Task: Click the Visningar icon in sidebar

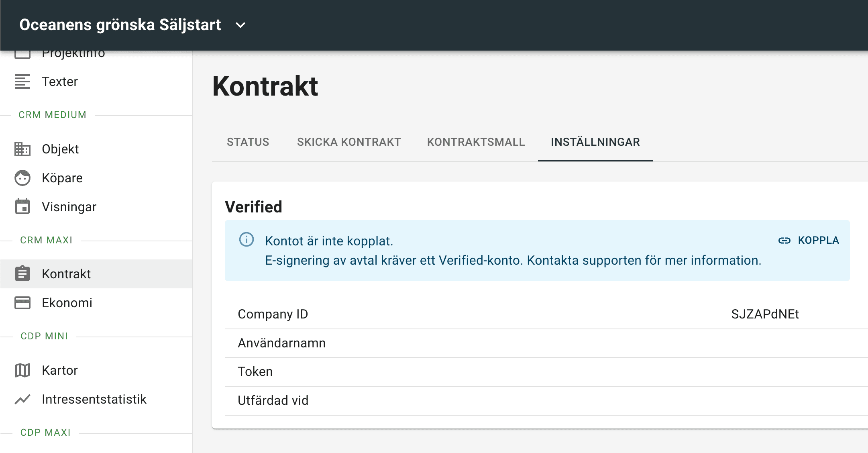Action: [22, 206]
